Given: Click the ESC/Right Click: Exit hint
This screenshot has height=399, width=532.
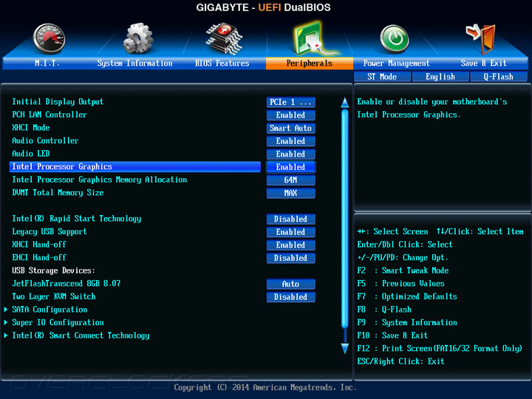Looking at the screenshot, I should point(400,361).
